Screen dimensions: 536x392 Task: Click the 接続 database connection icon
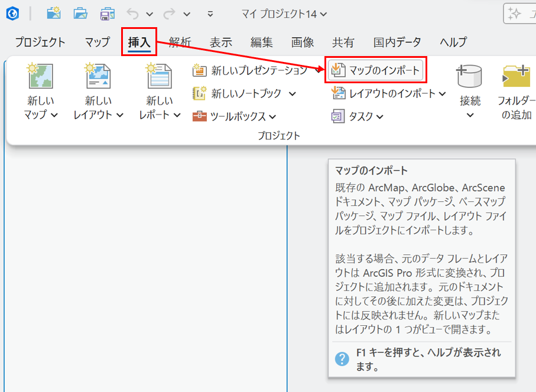coord(469,76)
